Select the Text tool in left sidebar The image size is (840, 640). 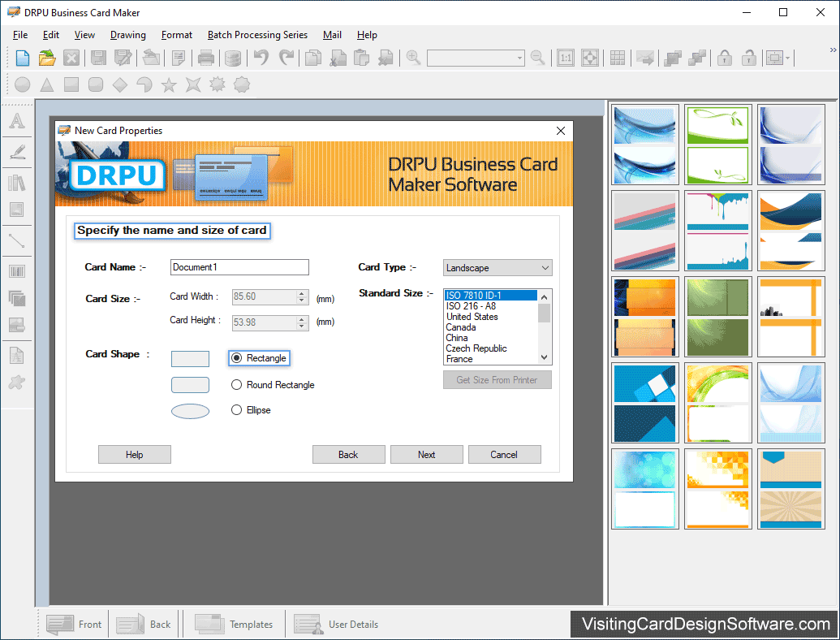17,120
